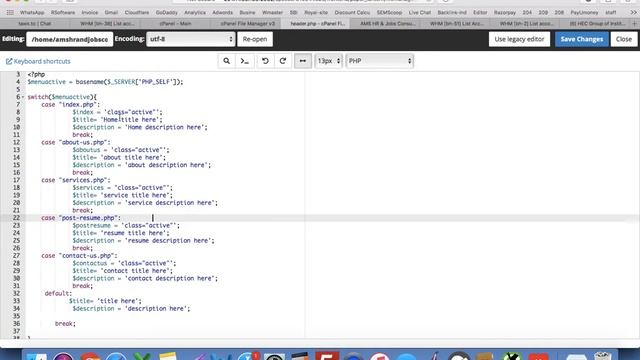Click the 'case "services.php":' line
The width and height of the screenshot is (640, 360).
pyautogui.click(x=76, y=180)
